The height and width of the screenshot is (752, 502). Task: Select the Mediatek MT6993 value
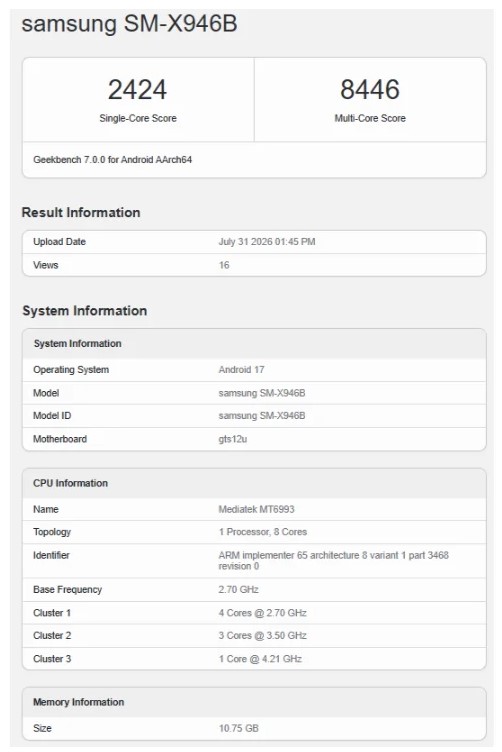257,509
